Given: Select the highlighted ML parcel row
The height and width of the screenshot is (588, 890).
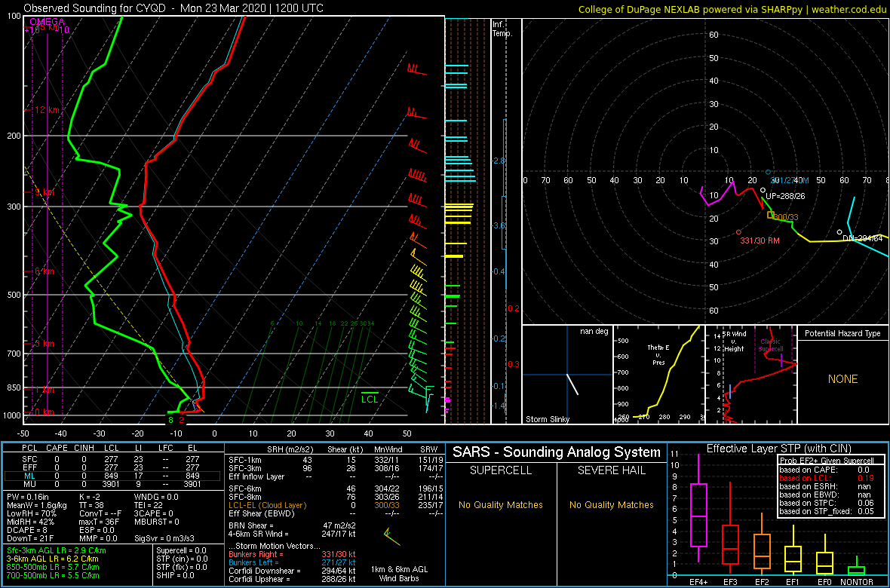Looking at the screenshot, I should (x=113, y=475).
